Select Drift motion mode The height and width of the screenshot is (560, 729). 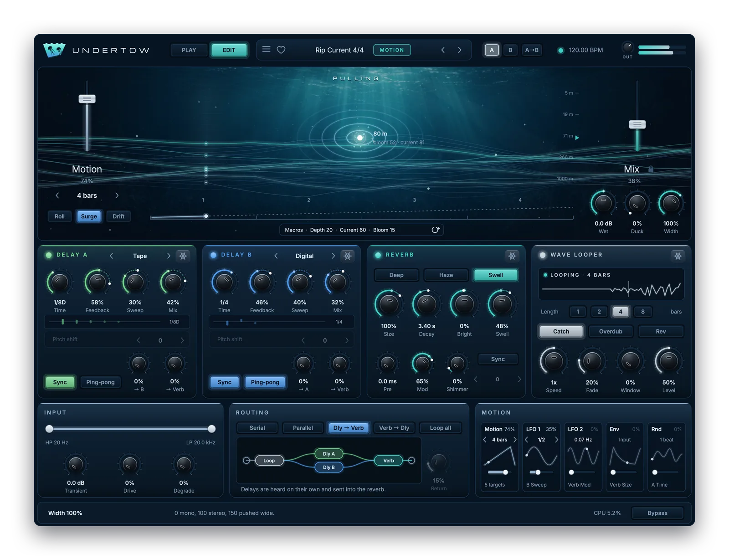pyautogui.click(x=118, y=216)
